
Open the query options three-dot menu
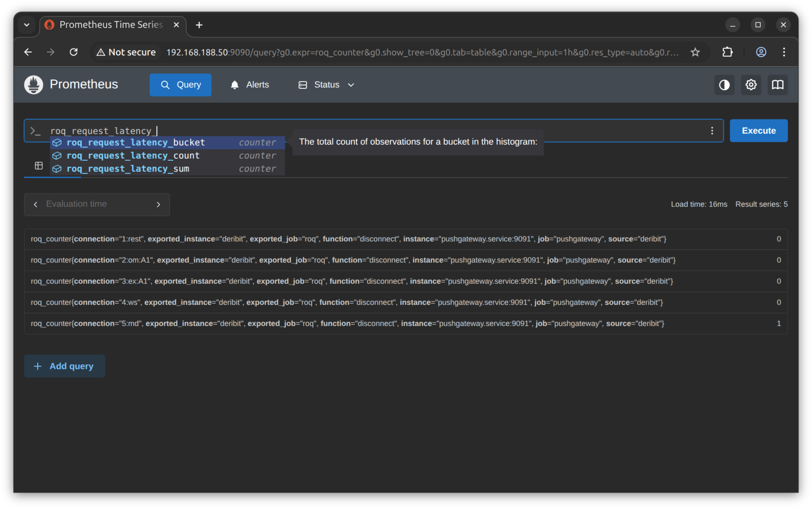712,131
